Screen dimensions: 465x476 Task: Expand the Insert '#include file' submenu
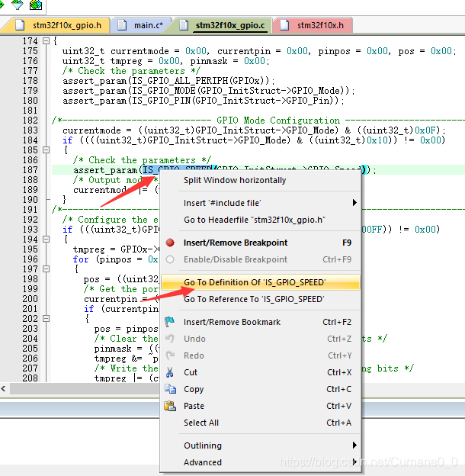click(354, 202)
